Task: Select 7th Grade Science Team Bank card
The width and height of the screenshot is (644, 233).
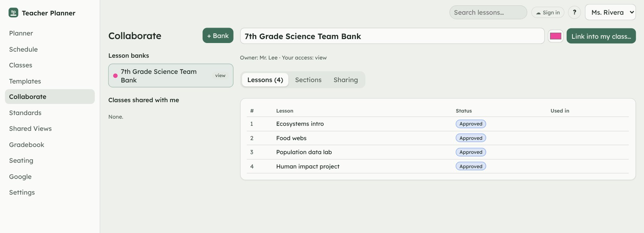Action: (x=171, y=76)
